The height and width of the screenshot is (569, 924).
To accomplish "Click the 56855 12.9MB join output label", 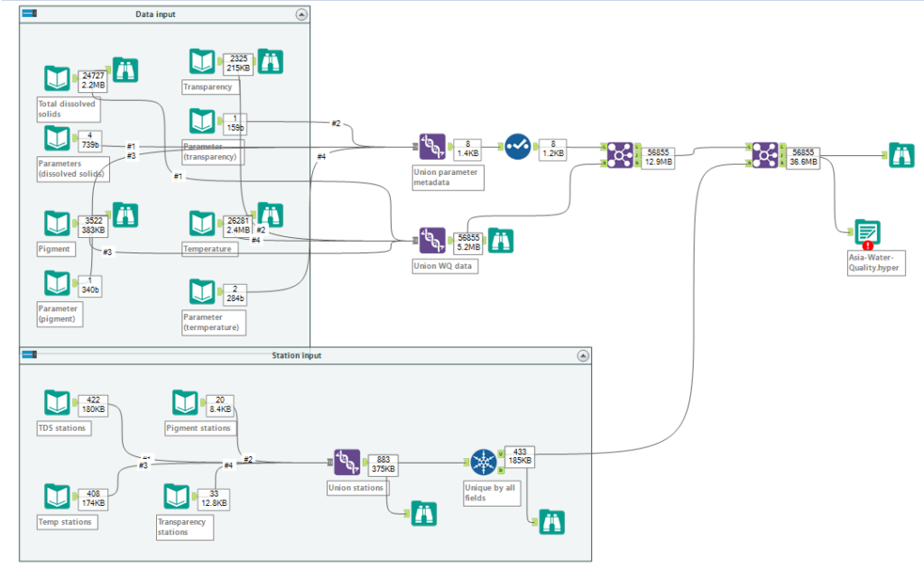I will [658, 157].
